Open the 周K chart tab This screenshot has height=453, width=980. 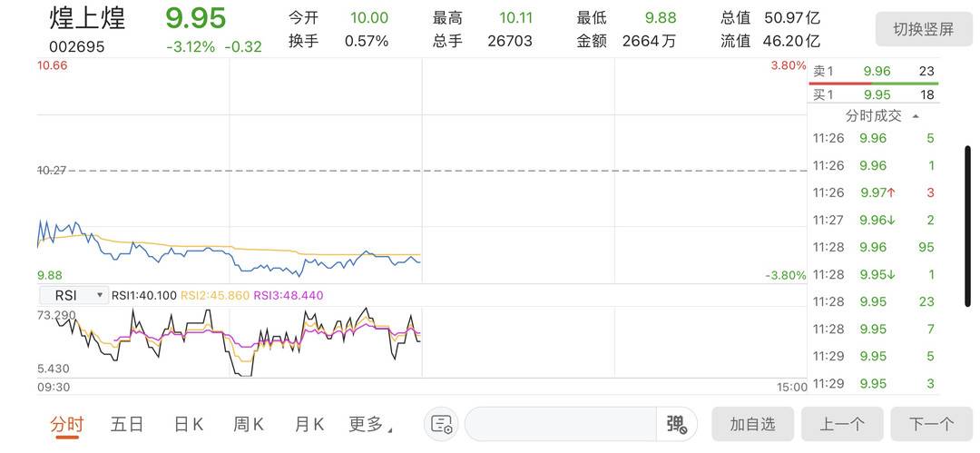[x=248, y=424]
